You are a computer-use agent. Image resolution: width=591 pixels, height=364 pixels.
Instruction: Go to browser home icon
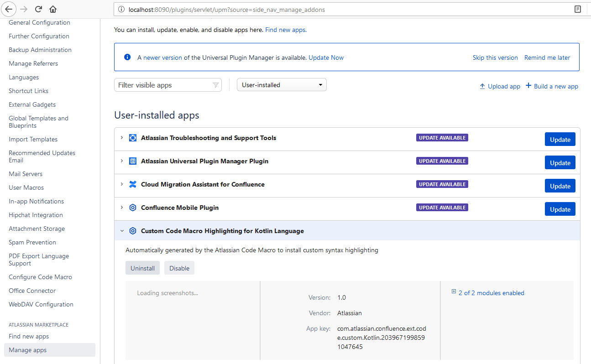click(53, 9)
